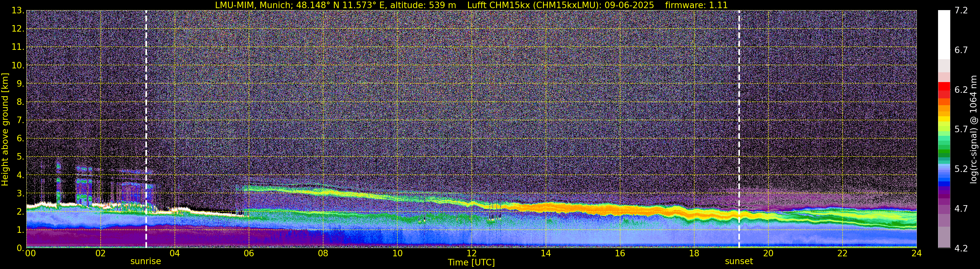This screenshot has width=980, height=269.
Task: Click the time axis tick label 24
Action: point(917,253)
